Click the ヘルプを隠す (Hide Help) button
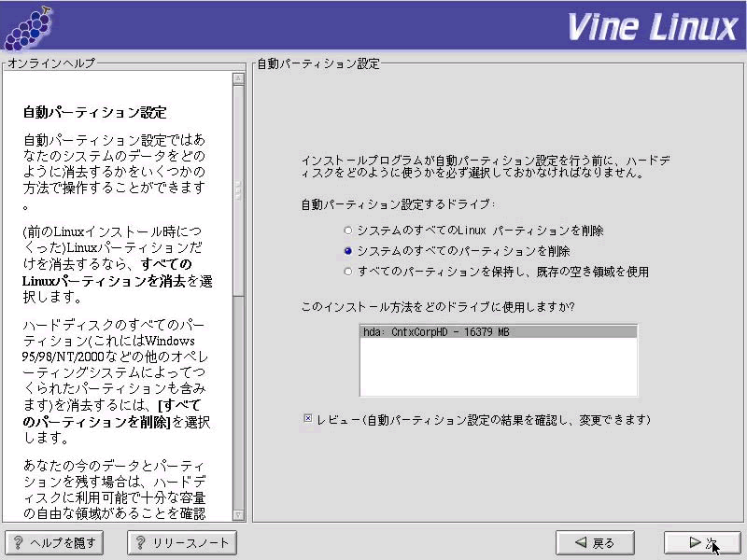This screenshot has width=747, height=560. (54, 542)
